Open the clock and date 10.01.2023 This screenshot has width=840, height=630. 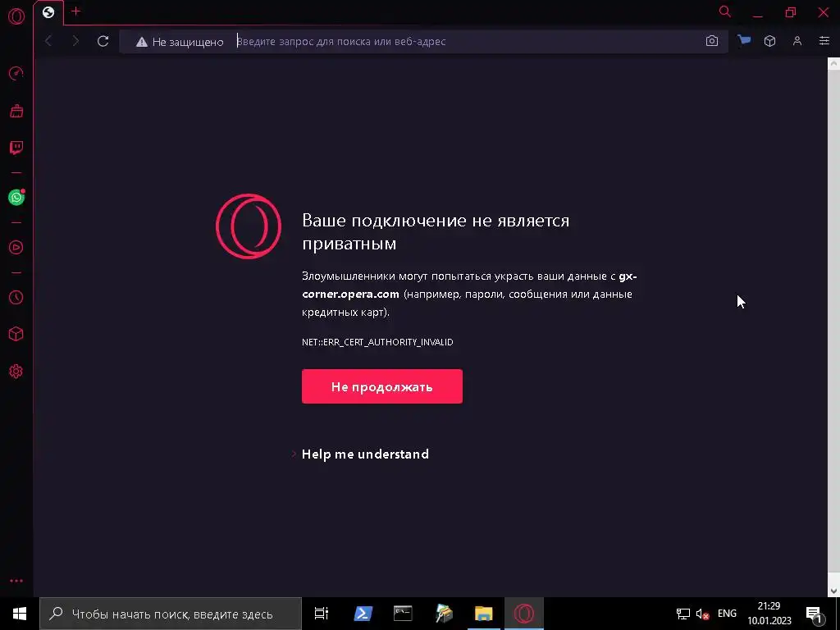[769, 614]
